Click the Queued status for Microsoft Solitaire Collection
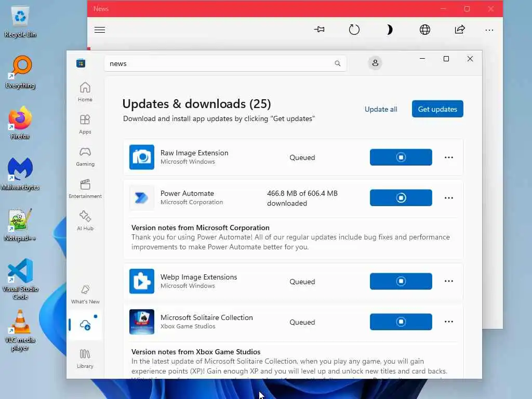 coord(302,322)
